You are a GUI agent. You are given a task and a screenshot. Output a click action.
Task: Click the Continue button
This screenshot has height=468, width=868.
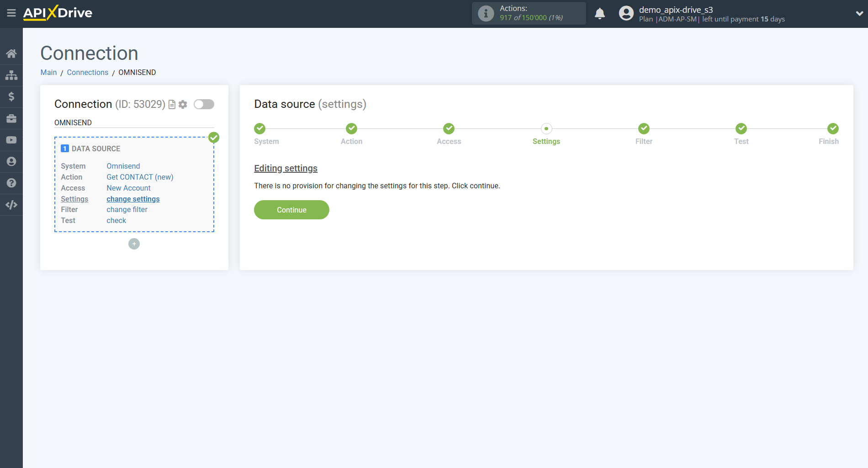(x=291, y=210)
